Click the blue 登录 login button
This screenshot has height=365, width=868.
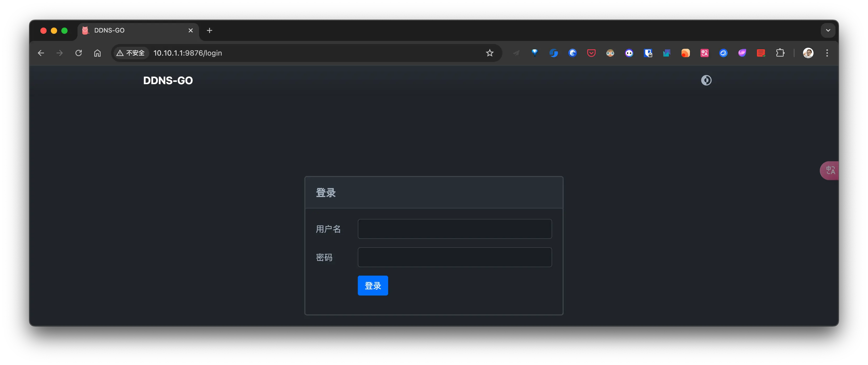(x=373, y=285)
